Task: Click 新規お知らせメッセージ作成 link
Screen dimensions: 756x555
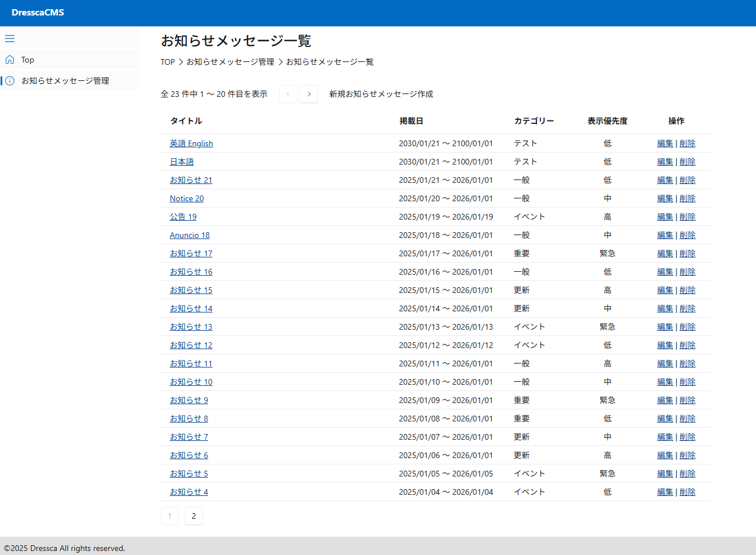Action: 381,94
